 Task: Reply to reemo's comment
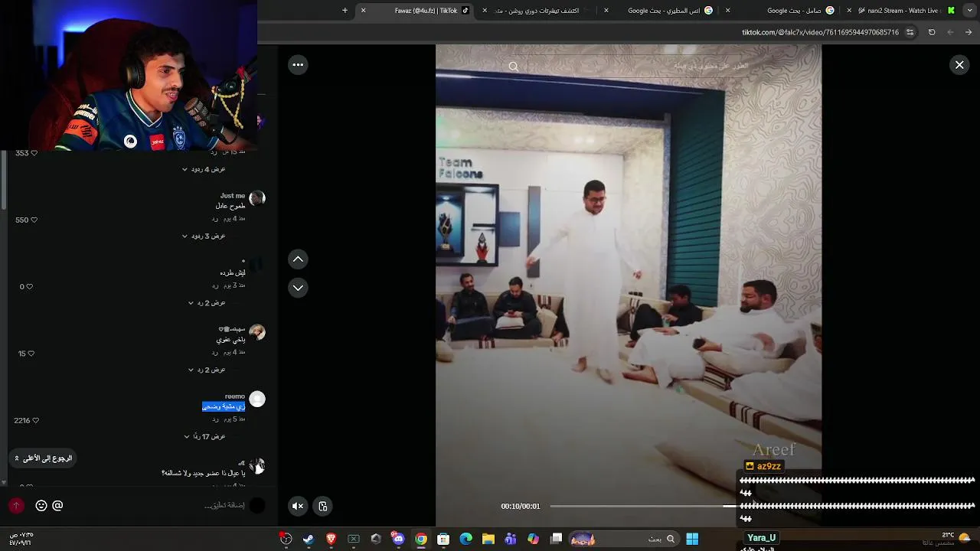click(x=215, y=419)
